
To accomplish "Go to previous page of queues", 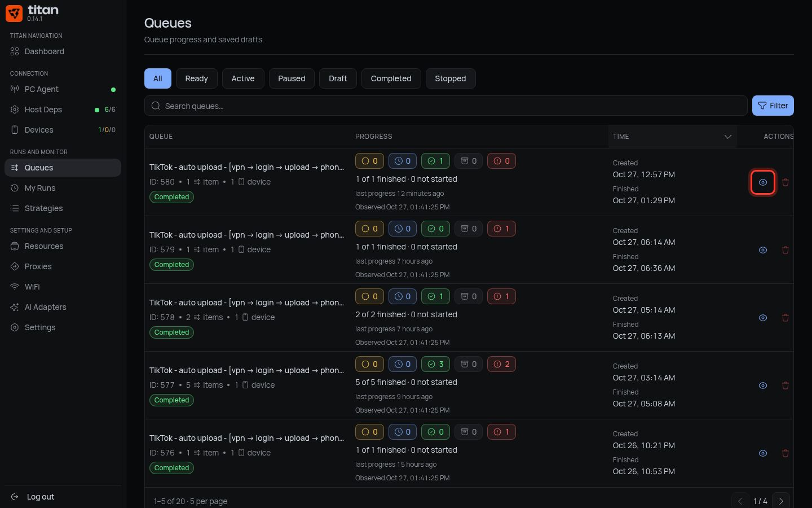I will pos(740,501).
